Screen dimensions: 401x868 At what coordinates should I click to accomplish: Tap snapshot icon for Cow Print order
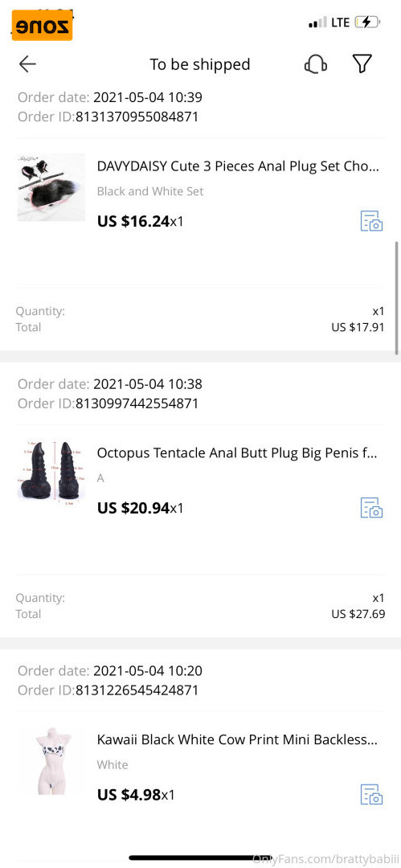pos(371,794)
